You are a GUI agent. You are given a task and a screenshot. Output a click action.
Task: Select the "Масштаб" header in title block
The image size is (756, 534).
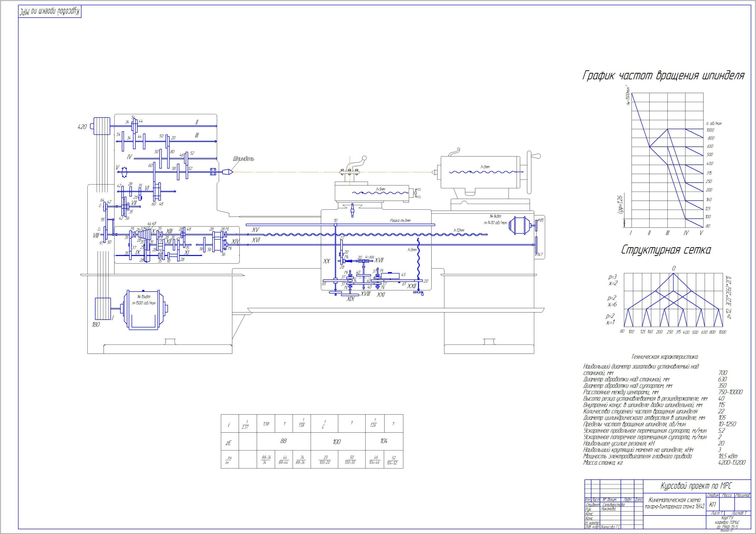(742, 495)
